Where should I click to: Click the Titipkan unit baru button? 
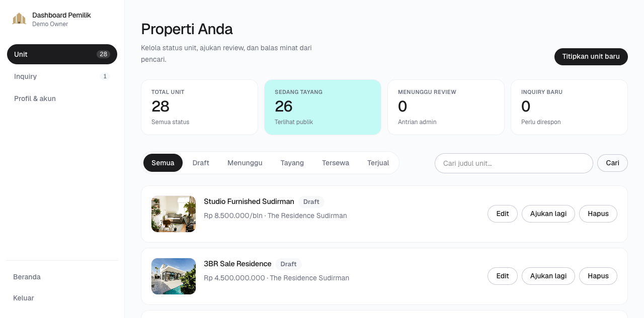coord(591,57)
